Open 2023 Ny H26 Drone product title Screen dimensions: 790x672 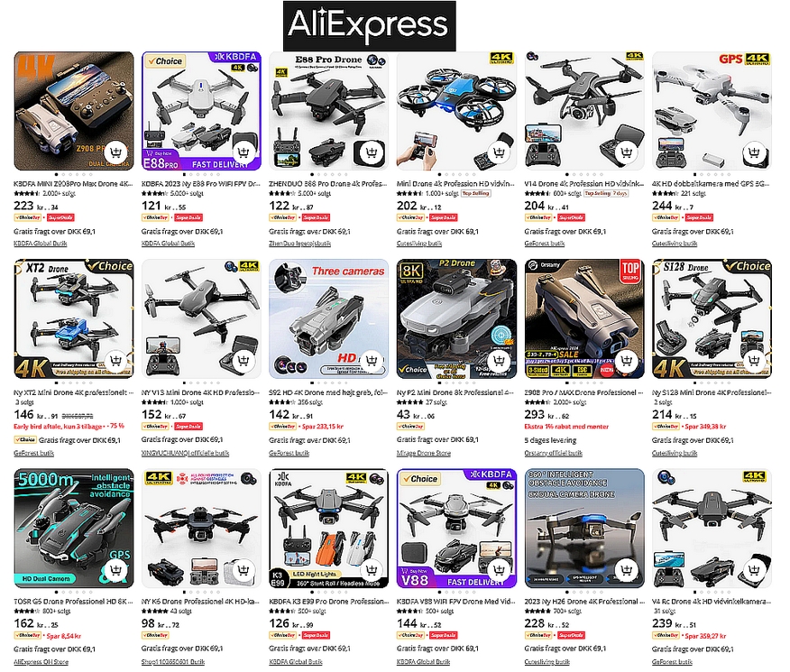(x=584, y=601)
